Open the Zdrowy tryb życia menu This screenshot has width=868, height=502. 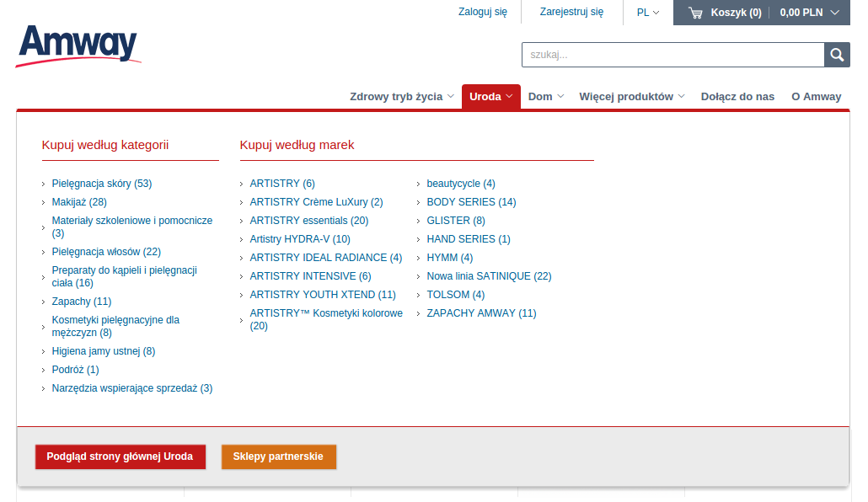(402, 96)
